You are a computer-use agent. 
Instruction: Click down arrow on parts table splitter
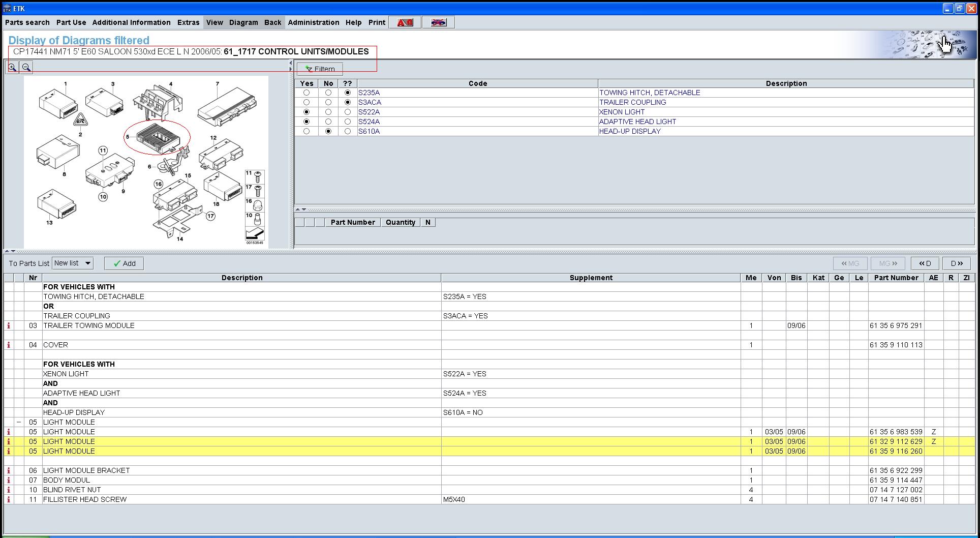13,251
